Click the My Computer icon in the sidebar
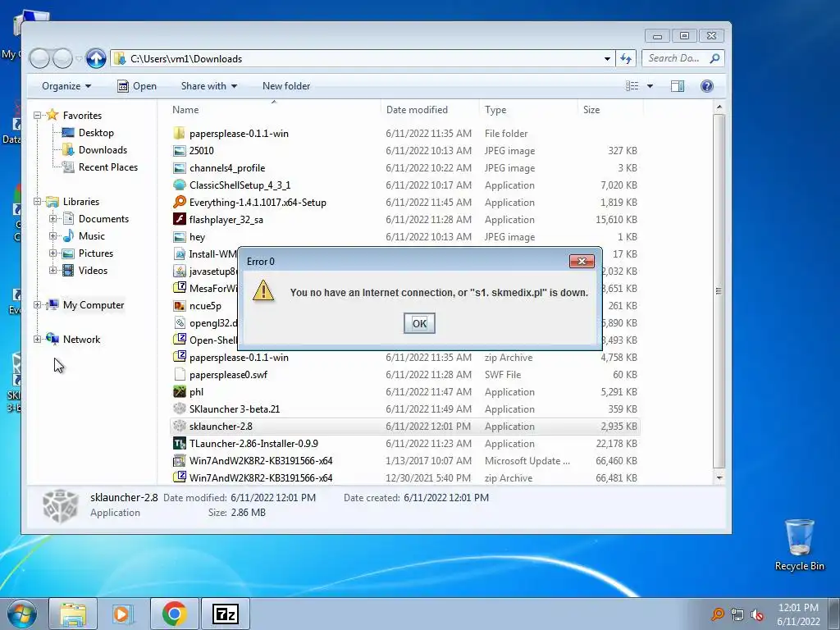The image size is (840, 630). [52, 305]
